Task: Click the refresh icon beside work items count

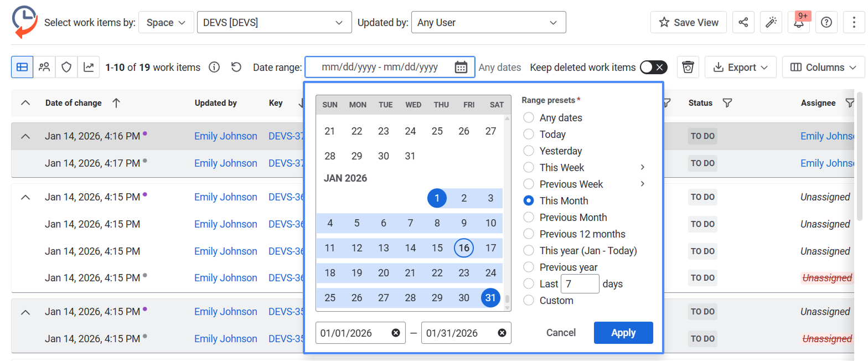Action: coord(236,67)
